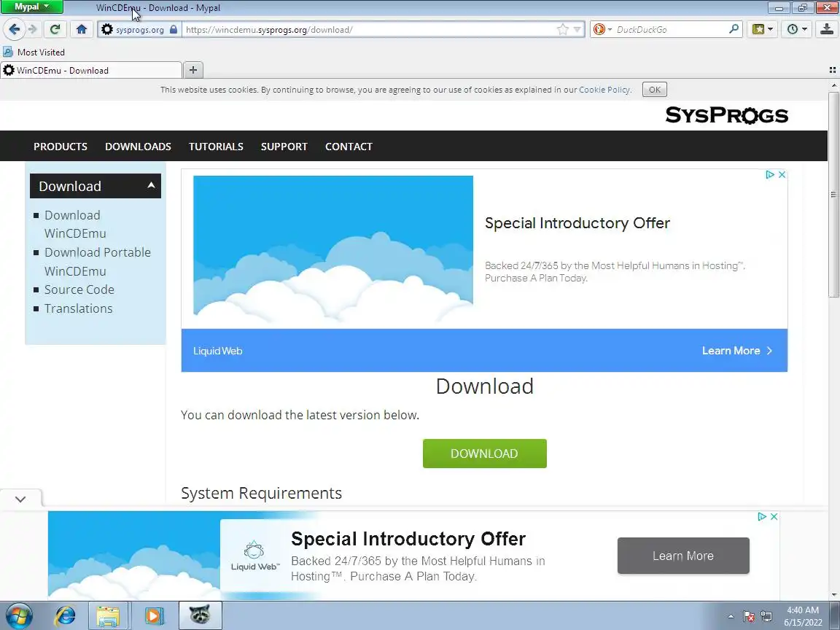This screenshot has width=840, height=630.
Task: Click Learn More in the top Liquid Web ad
Action: (737, 350)
